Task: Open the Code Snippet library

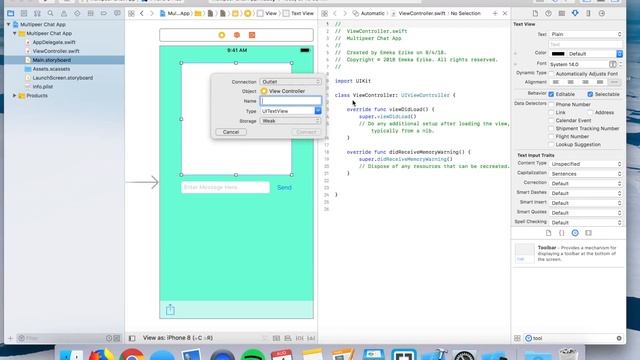Action: (x=562, y=233)
